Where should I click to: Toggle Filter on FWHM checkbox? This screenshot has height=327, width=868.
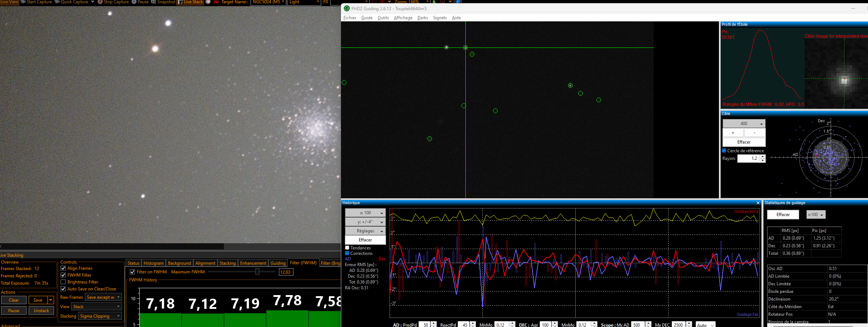pyautogui.click(x=132, y=272)
